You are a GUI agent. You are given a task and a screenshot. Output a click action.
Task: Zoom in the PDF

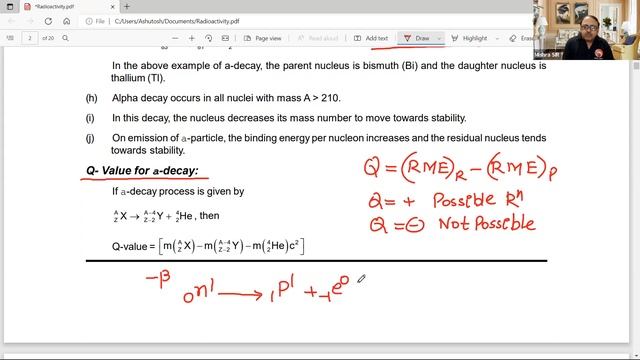coord(191,38)
